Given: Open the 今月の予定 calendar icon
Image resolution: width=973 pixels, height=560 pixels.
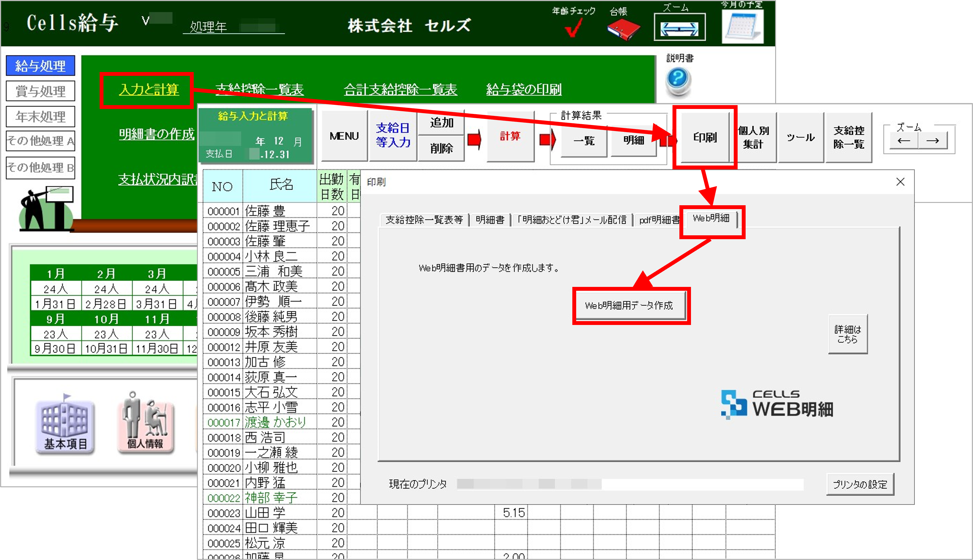Looking at the screenshot, I should tap(743, 27).
